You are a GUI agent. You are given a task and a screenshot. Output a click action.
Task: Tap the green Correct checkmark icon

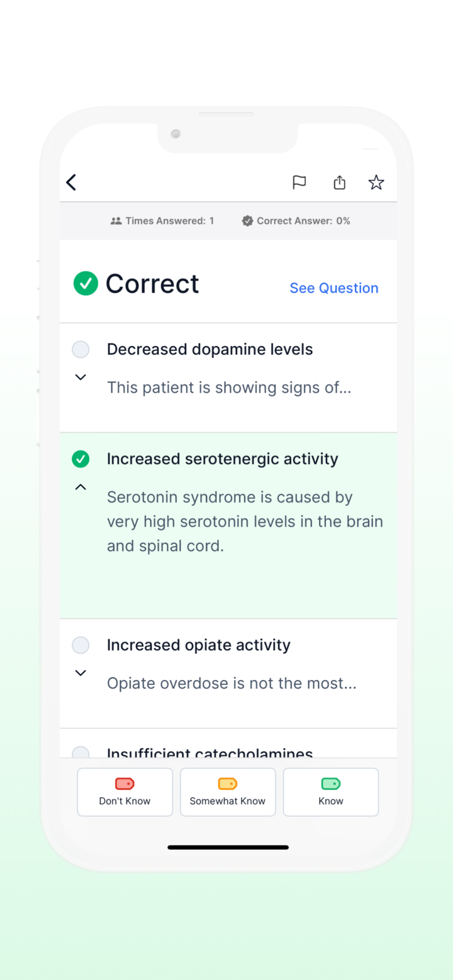coord(86,284)
